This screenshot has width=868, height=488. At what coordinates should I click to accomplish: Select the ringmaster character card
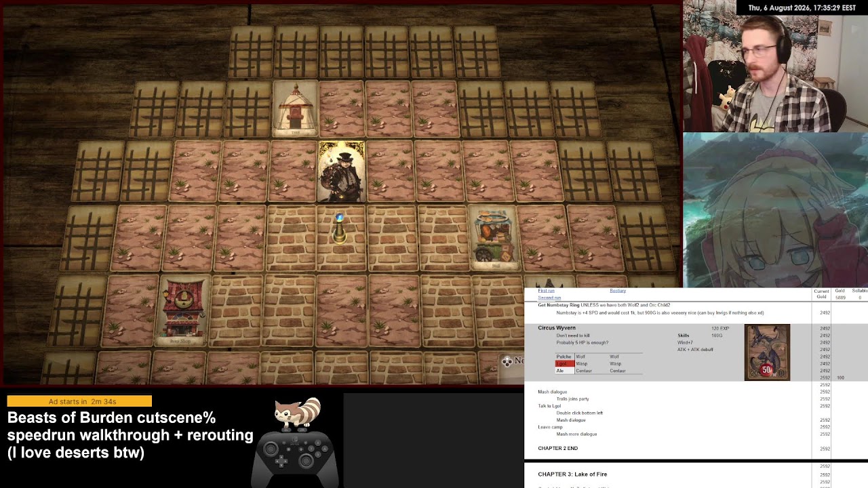tap(341, 171)
